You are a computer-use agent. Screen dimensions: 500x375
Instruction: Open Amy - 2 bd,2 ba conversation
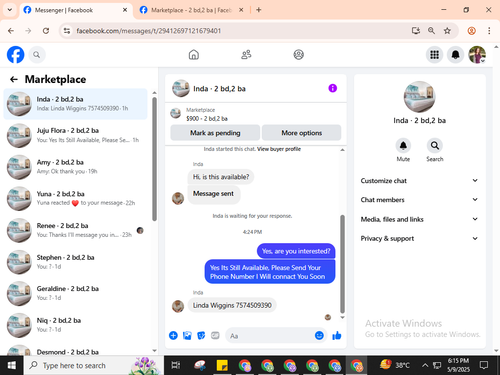[x=75, y=167]
